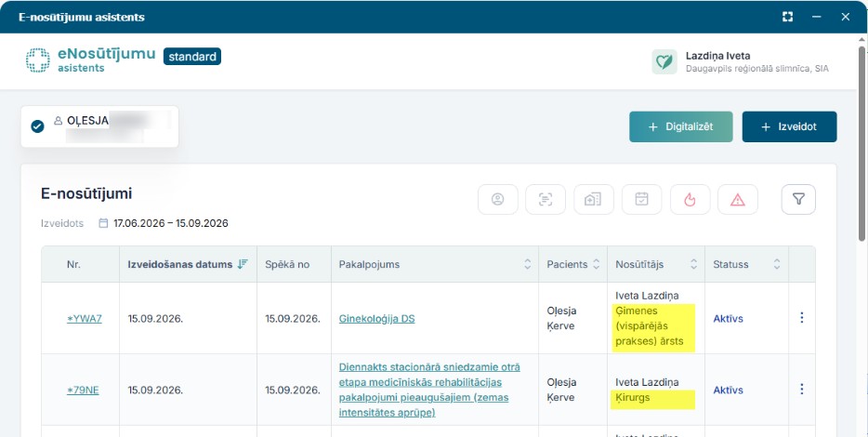Open the Diennakts stacionārā rehabilitation service link
The height and width of the screenshot is (437, 868).
tap(429, 390)
